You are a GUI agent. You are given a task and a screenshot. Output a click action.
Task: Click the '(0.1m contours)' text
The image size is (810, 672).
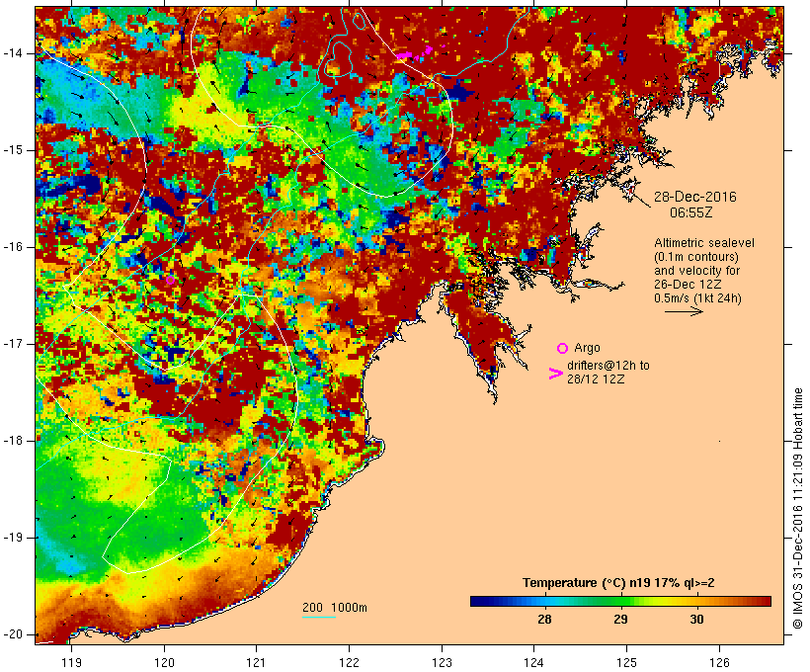[x=695, y=257]
